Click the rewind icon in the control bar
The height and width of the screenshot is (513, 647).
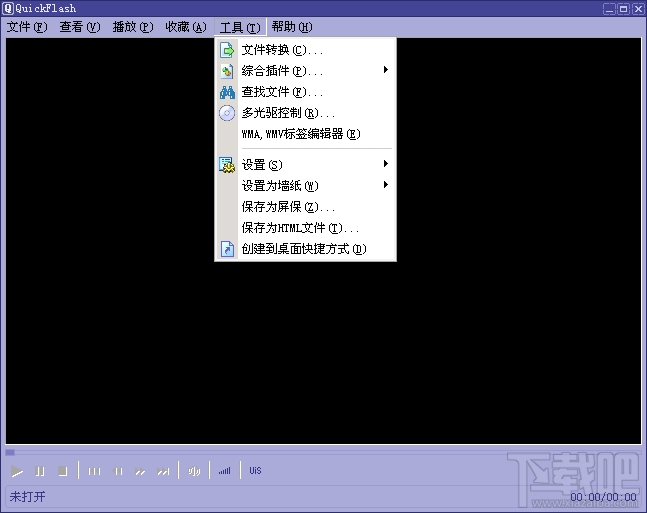click(x=118, y=471)
